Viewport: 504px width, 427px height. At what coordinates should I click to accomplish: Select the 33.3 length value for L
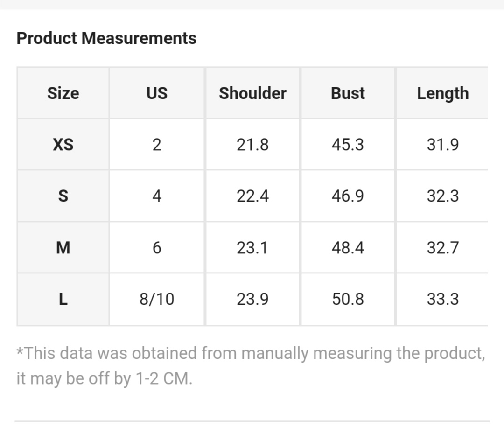442,299
